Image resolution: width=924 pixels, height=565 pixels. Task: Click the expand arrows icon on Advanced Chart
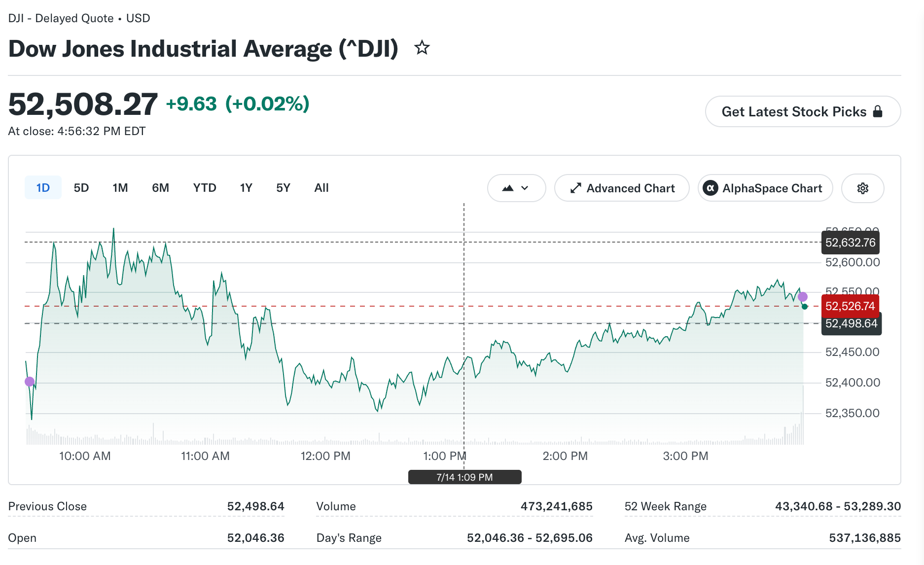(575, 188)
